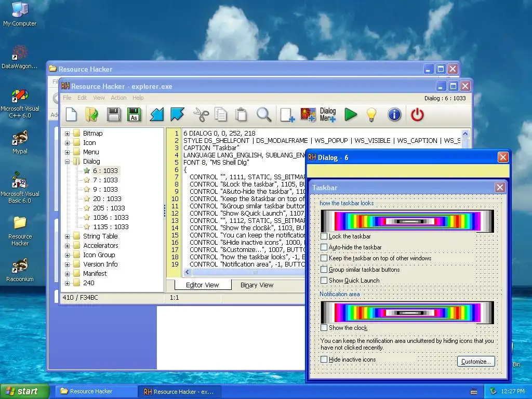Viewport: 532px width, 399px height.
Task: Click the Save floppy disk icon
Action: point(114,115)
